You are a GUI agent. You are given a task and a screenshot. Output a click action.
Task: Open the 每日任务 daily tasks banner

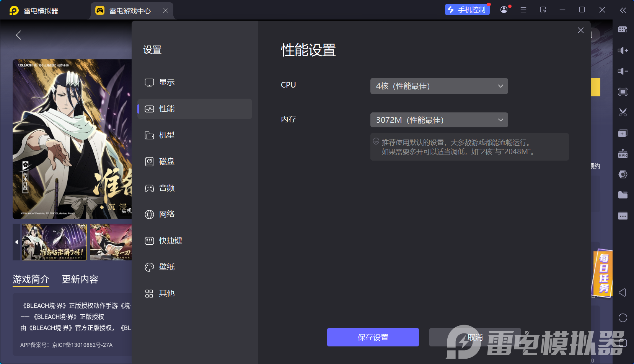[x=603, y=273]
